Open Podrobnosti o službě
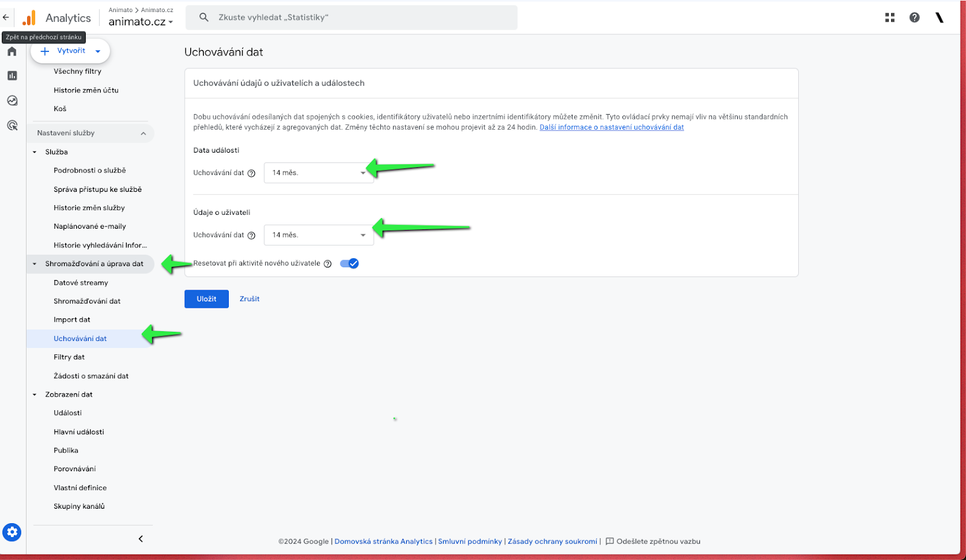This screenshot has height=560, width=966. [x=89, y=171]
